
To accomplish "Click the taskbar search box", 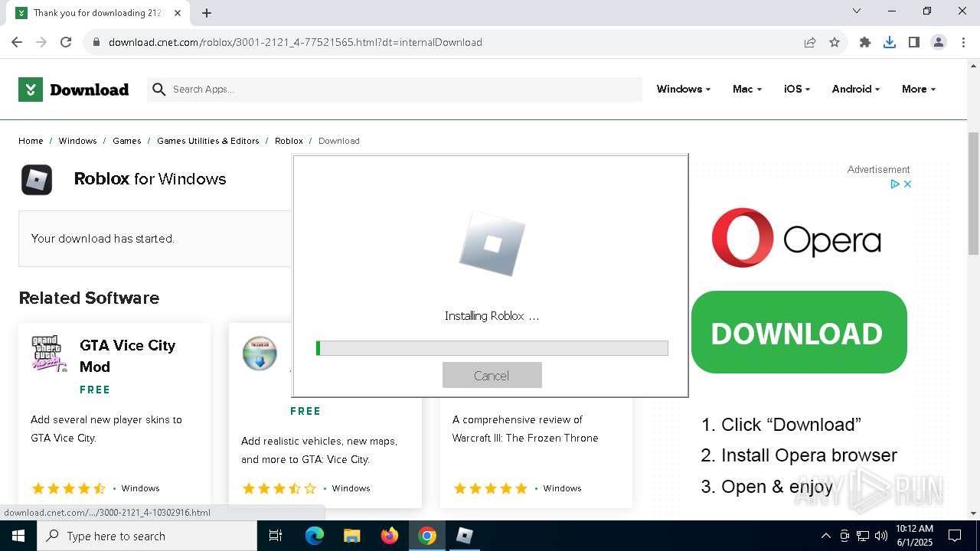I will tap(147, 536).
